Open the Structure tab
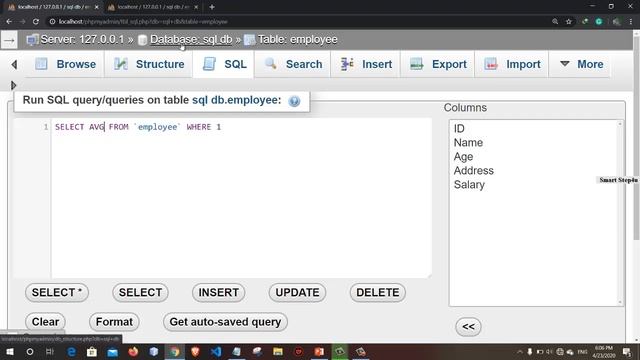 (x=149, y=64)
